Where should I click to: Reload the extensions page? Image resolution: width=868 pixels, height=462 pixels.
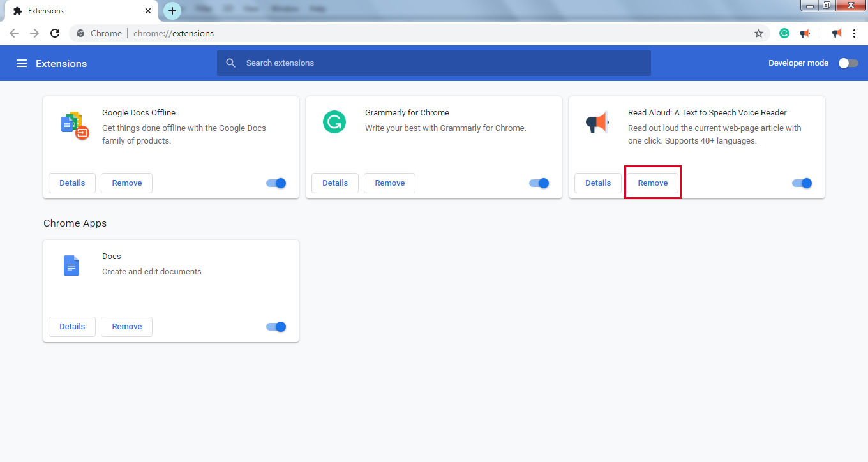click(55, 33)
